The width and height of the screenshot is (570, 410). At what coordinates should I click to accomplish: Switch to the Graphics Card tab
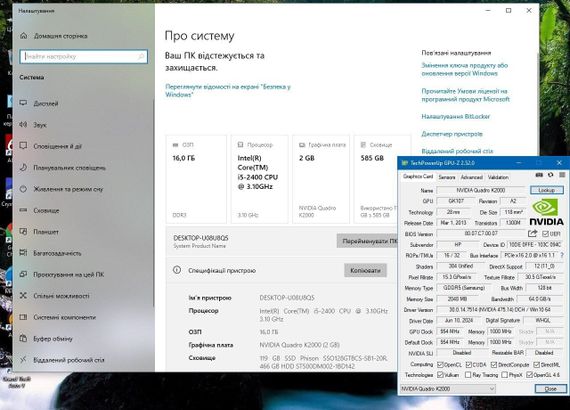pyautogui.click(x=418, y=177)
